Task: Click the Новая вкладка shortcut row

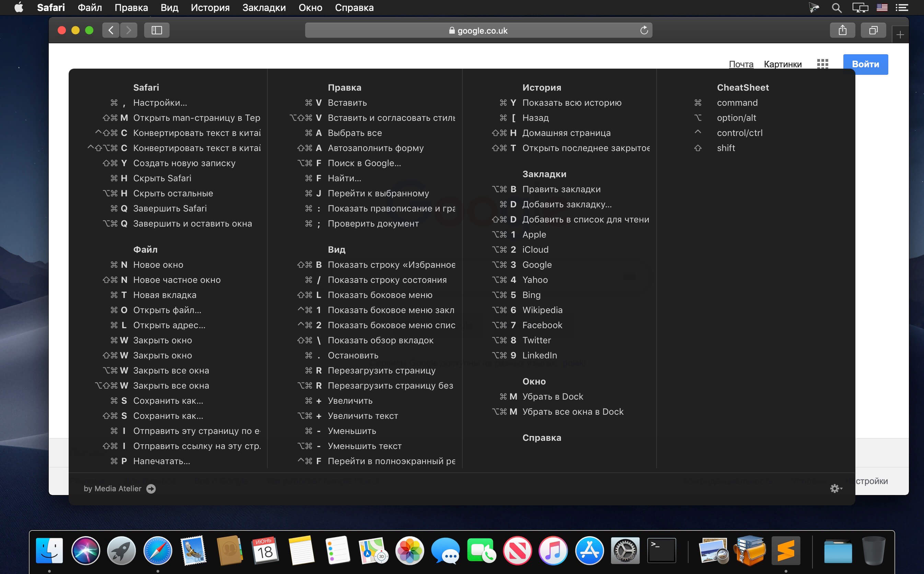Action: coord(153,295)
